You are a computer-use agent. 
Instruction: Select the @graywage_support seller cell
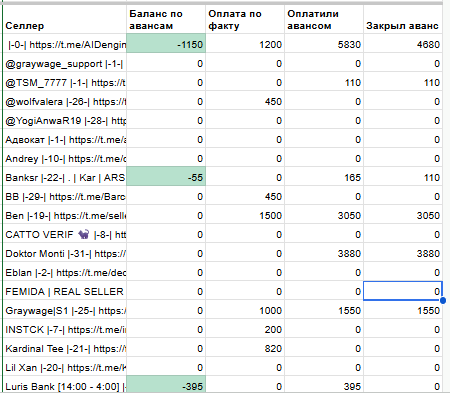coord(65,62)
